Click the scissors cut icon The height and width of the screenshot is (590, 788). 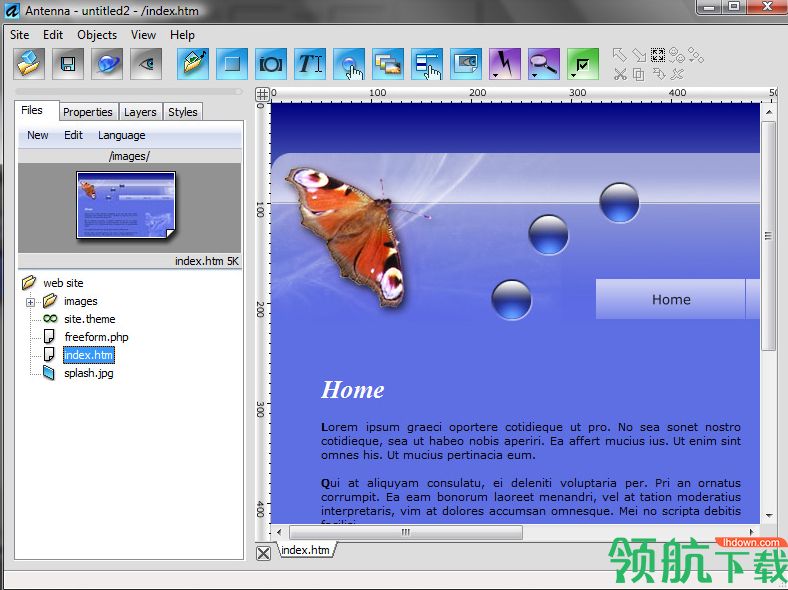click(x=620, y=75)
